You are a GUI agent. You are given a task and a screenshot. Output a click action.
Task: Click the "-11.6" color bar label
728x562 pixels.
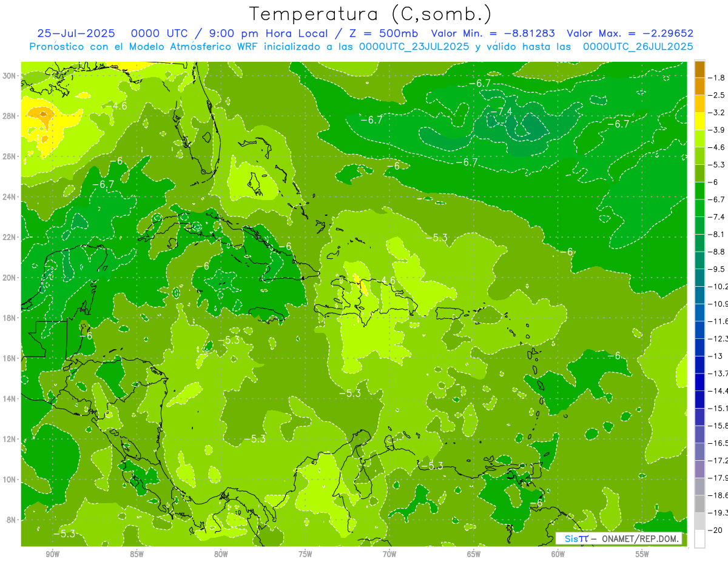point(719,321)
